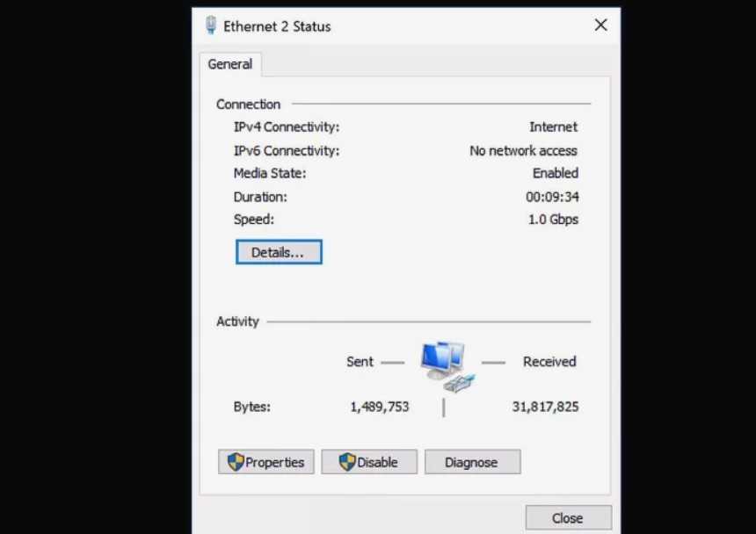
Task: Click the shield icon on Disable button
Action: click(347, 462)
